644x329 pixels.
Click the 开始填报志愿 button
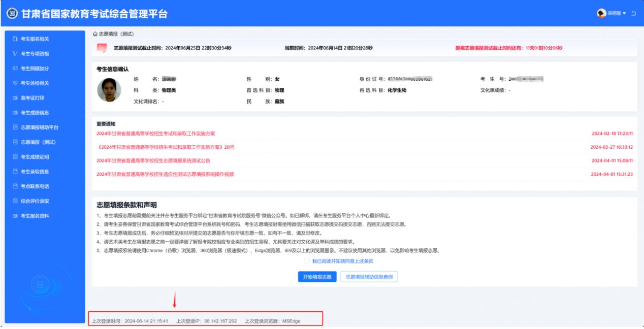click(317, 277)
